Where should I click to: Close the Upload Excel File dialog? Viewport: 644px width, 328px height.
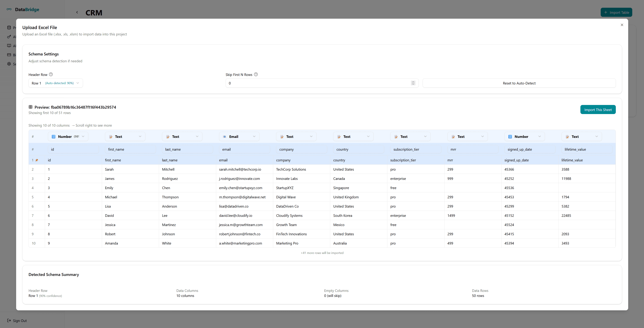[x=622, y=25]
